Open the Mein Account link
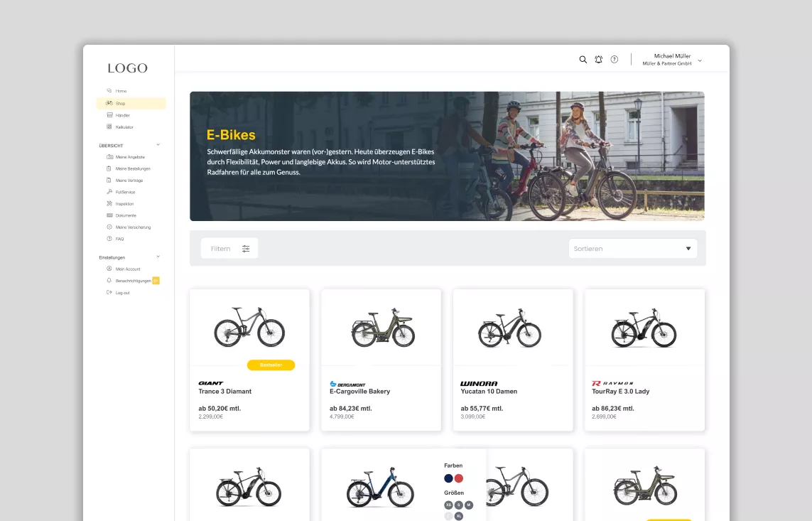This screenshot has height=521, width=812. (x=128, y=269)
